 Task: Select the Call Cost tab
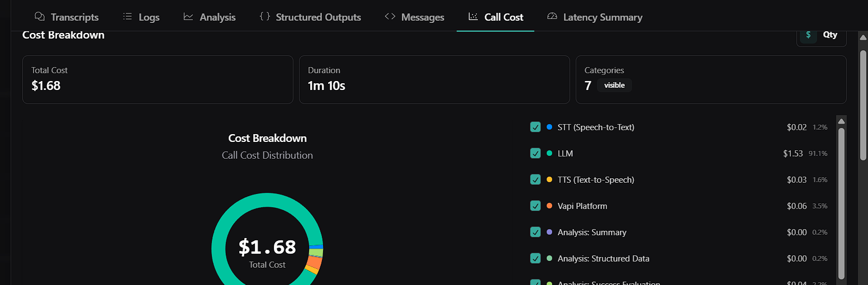[x=496, y=17]
